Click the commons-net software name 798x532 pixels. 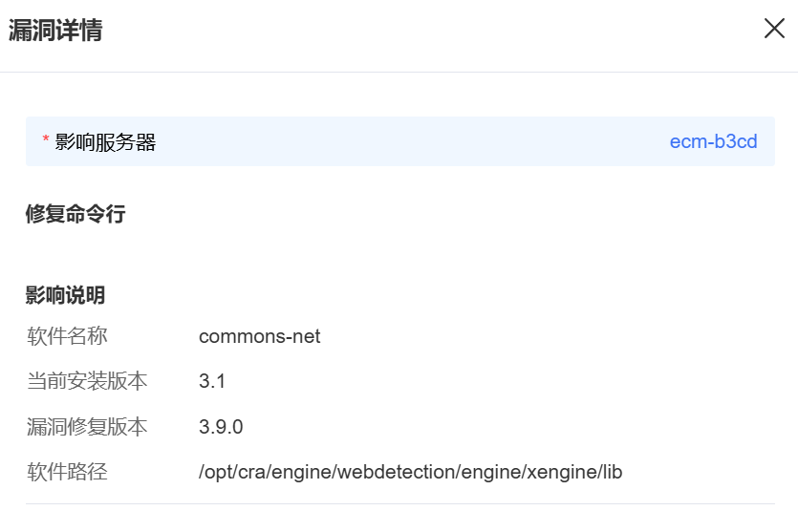tap(259, 337)
